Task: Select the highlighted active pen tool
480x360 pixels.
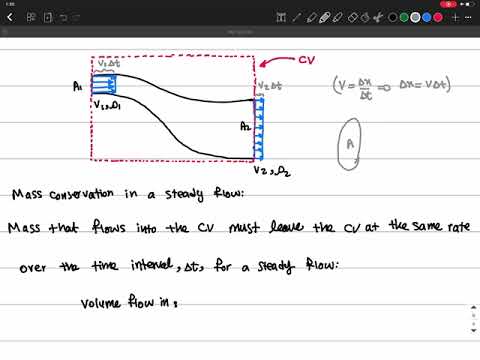Action: tap(324, 17)
